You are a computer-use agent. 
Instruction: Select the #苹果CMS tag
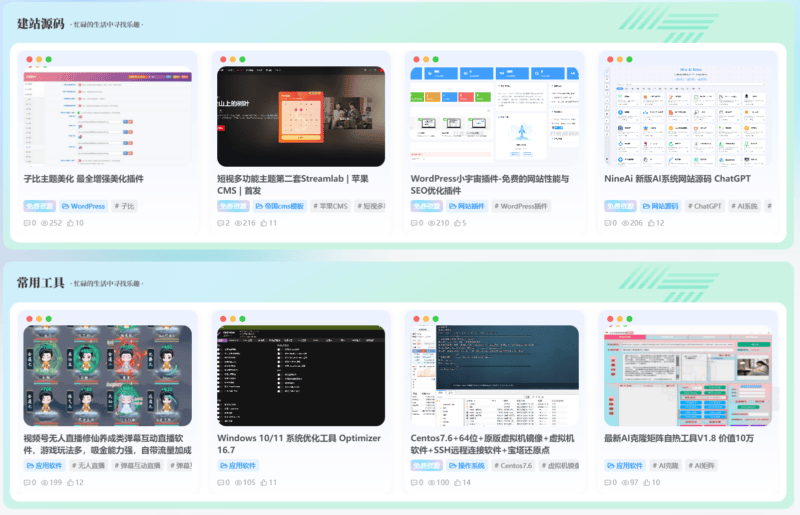click(x=332, y=206)
